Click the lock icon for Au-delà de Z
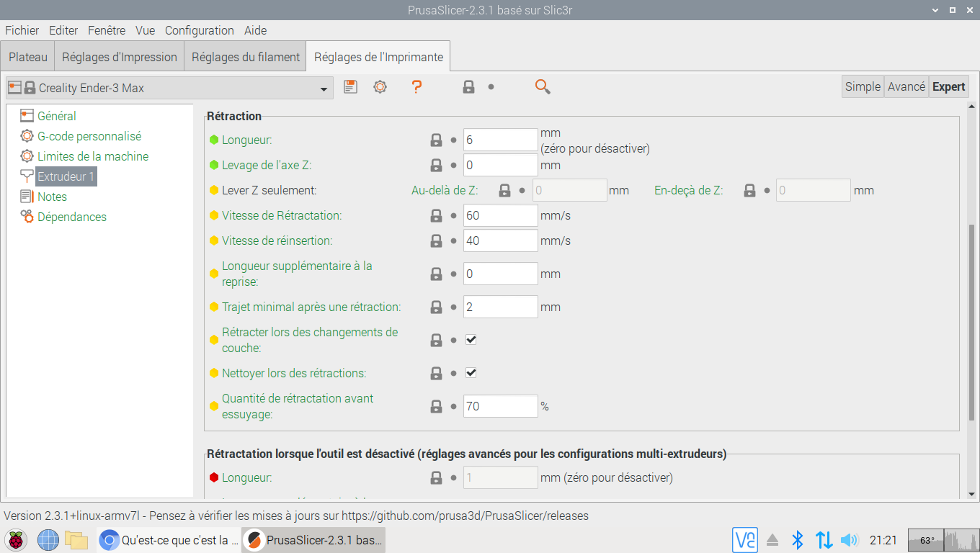Screen dimensions: 980x553 [x=504, y=190]
